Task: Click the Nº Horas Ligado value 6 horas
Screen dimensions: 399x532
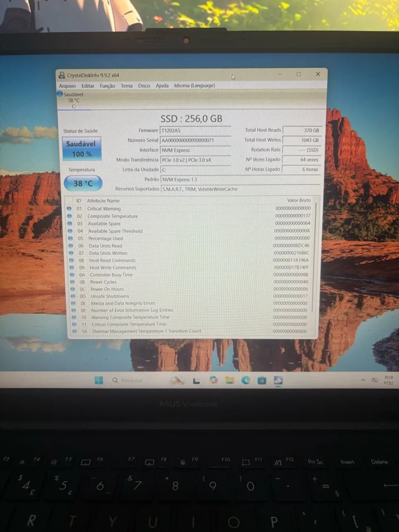Action: coord(301,169)
